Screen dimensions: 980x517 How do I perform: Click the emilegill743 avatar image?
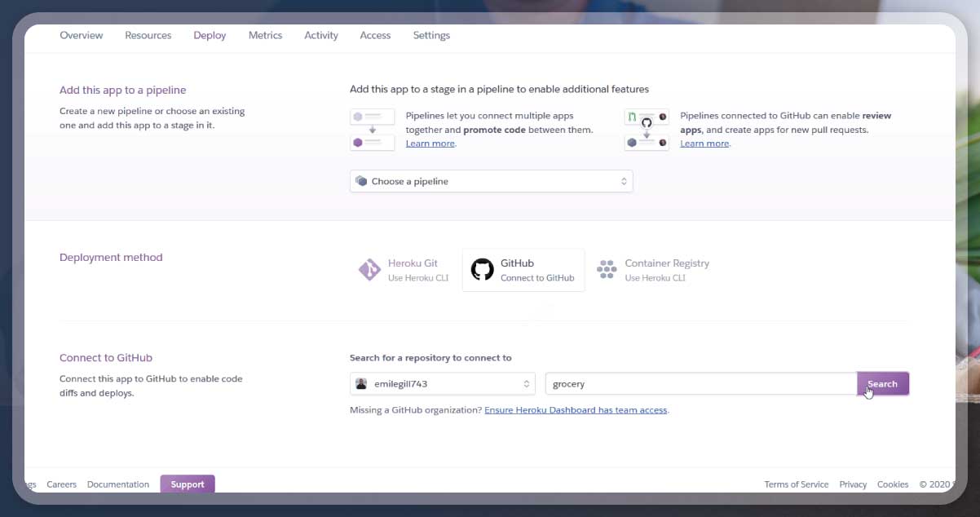coord(361,383)
